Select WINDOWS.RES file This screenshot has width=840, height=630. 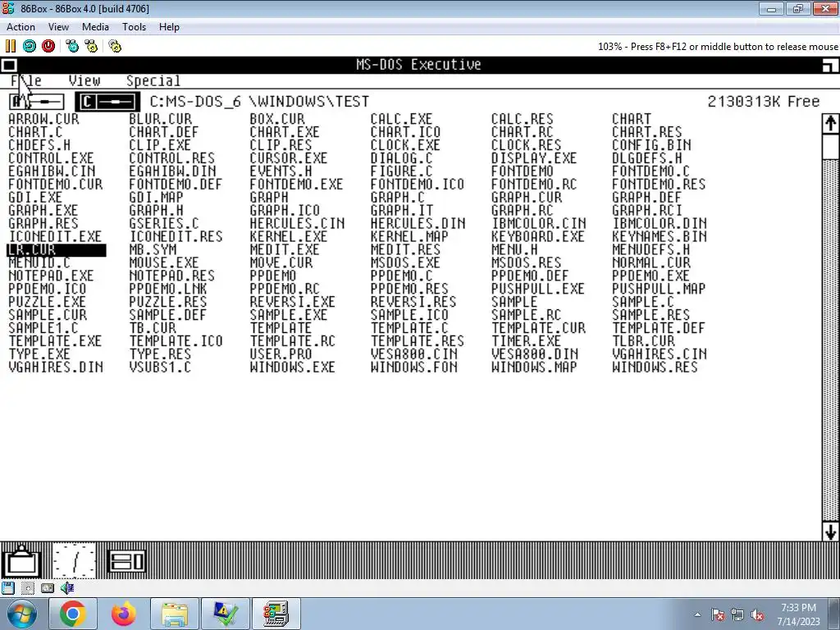655,367
